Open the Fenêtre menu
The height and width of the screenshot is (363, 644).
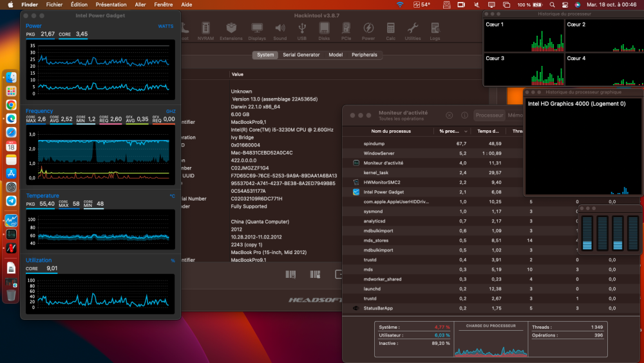[164, 5]
